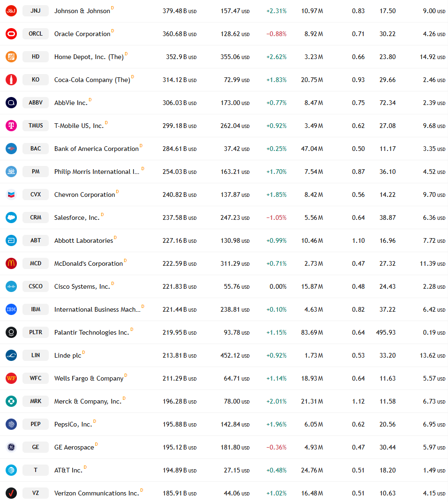Screen dimensions: 448x502
Task: Click the Philip Morris logo icon
Action: (x=11, y=172)
